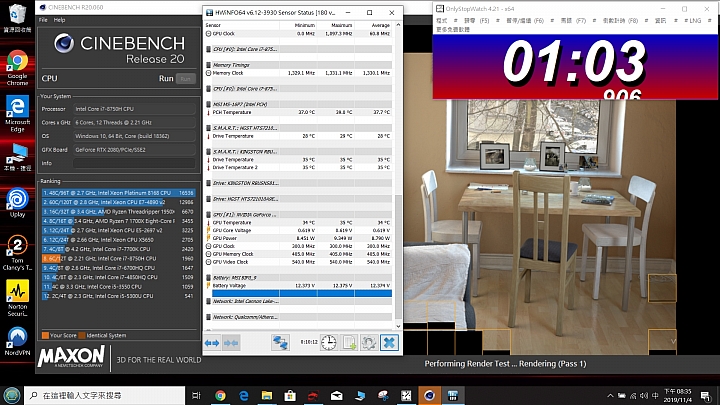Collapse the Battery sensor group
This screenshot has height=405, width=720.
click(208, 277)
